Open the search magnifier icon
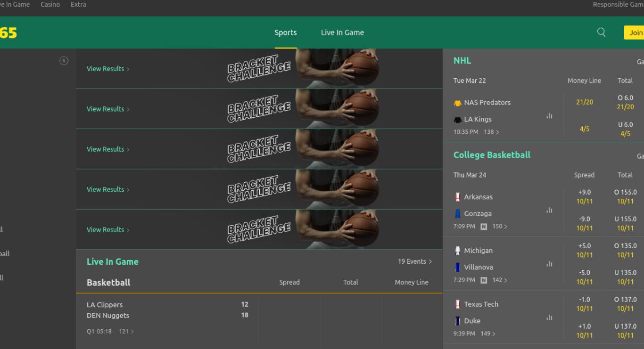This screenshot has width=644, height=349. click(x=601, y=32)
